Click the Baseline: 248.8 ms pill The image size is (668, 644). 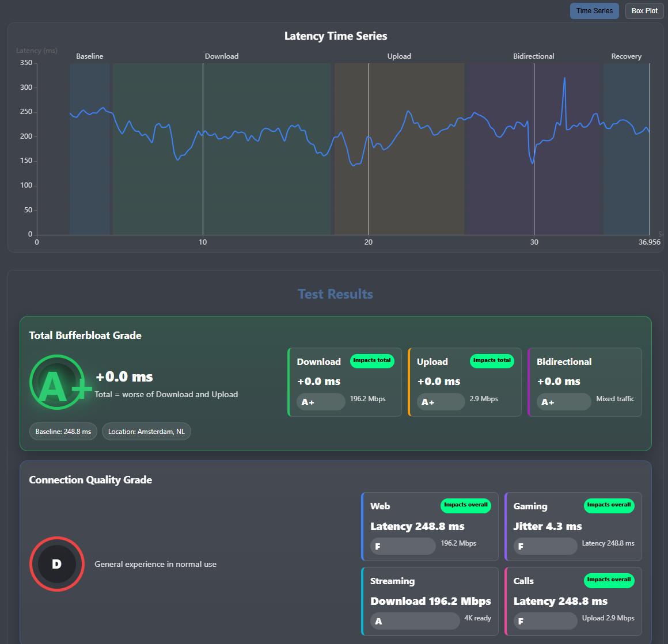tap(63, 432)
